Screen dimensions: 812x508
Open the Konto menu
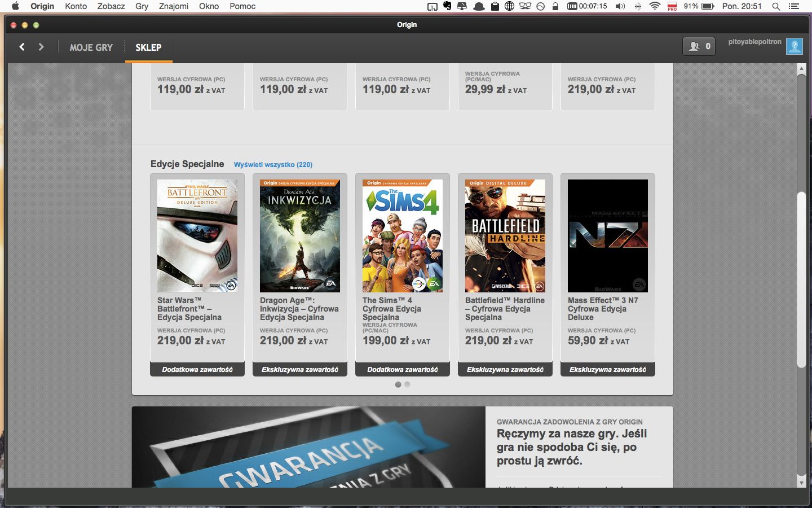[x=76, y=6]
